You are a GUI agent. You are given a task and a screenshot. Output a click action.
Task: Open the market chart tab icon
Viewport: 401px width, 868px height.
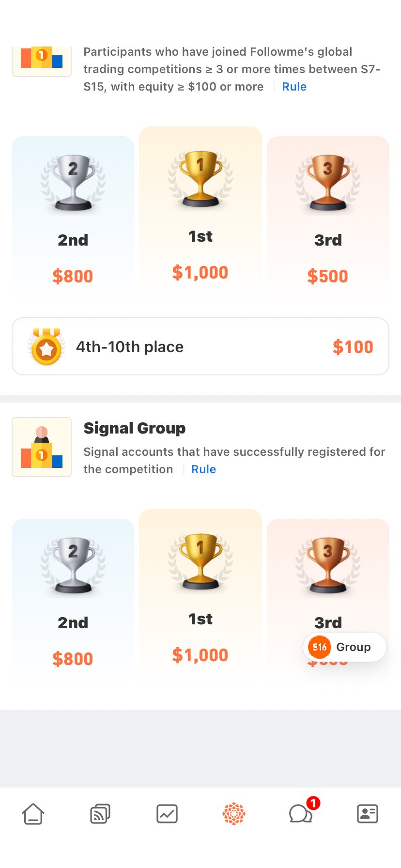click(167, 814)
